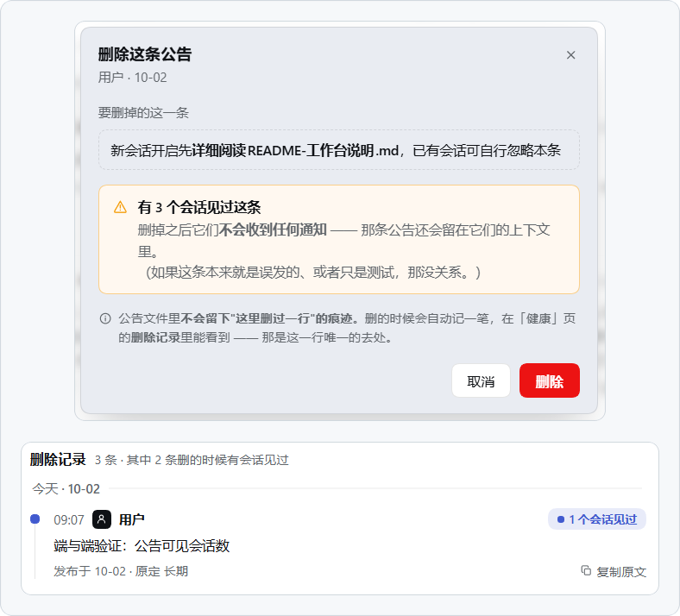Click the label 要删掉的这一条
Viewport: 680px width, 616px height.
coord(143,113)
